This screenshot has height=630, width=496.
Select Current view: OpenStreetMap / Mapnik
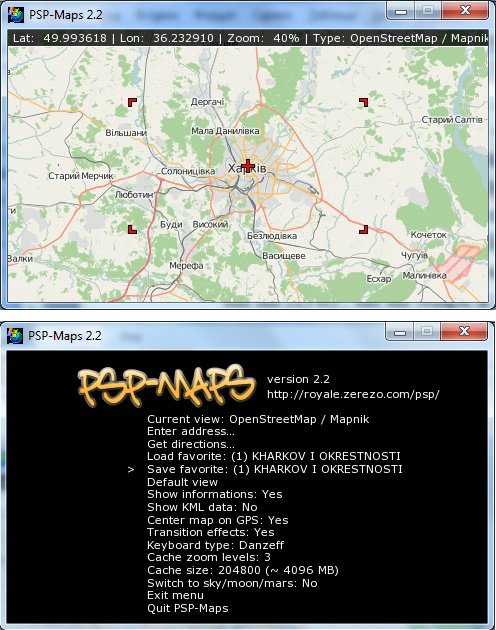click(x=258, y=419)
